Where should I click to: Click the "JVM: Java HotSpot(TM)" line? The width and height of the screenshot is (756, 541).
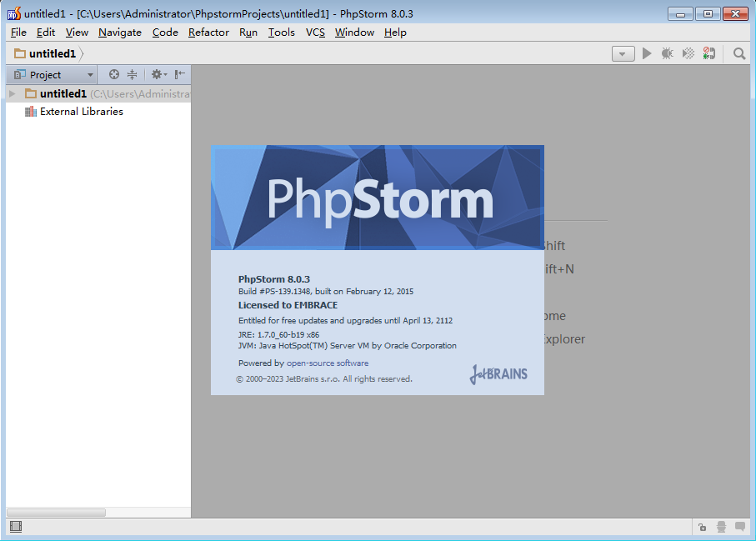click(x=347, y=346)
